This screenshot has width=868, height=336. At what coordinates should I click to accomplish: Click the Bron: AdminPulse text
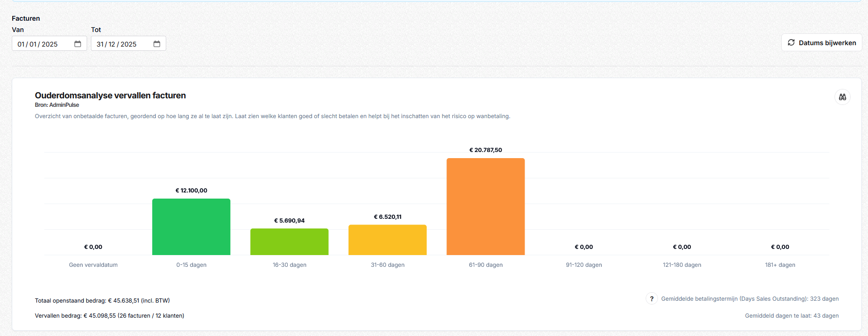(x=57, y=105)
